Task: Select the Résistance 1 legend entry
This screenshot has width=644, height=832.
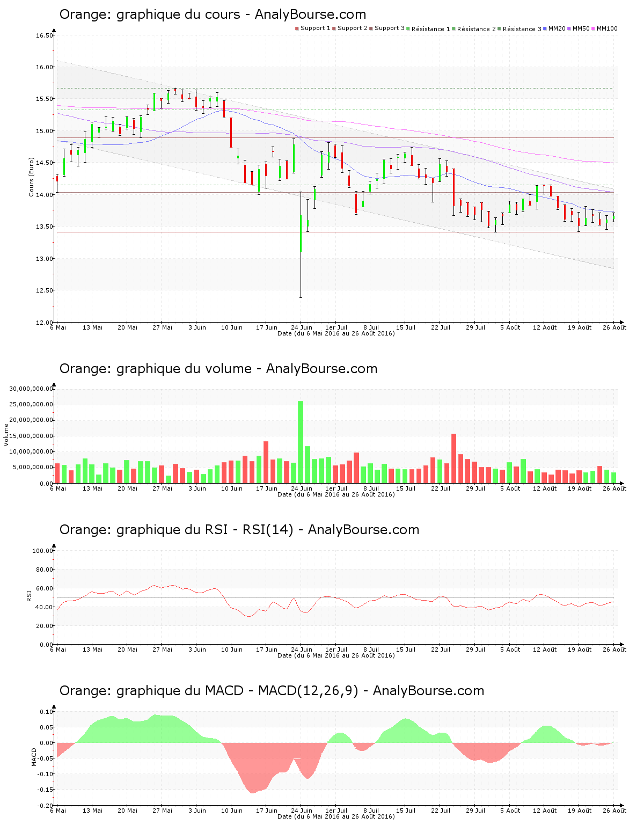Action: (428, 29)
